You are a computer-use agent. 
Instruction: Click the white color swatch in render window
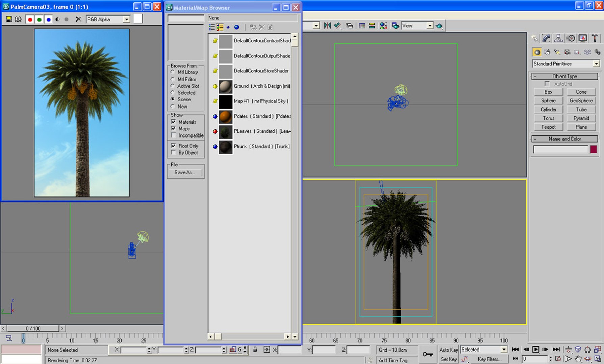pos(138,19)
